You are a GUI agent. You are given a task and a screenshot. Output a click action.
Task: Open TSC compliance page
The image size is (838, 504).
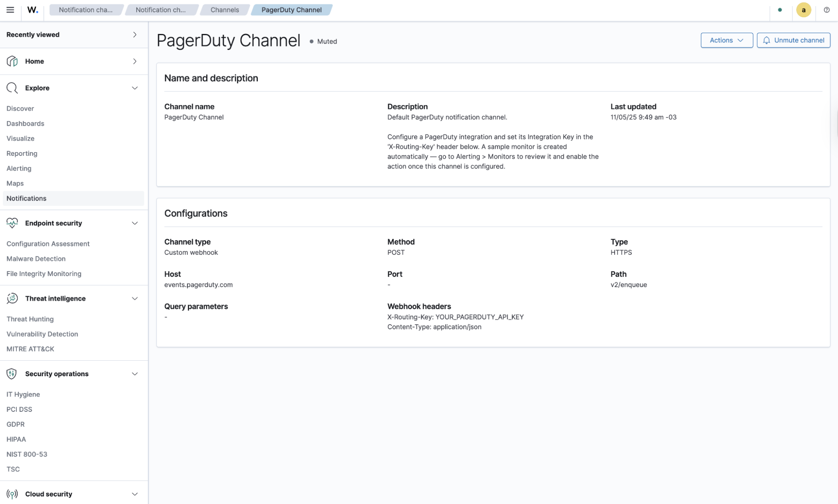(x=13, y=469)
